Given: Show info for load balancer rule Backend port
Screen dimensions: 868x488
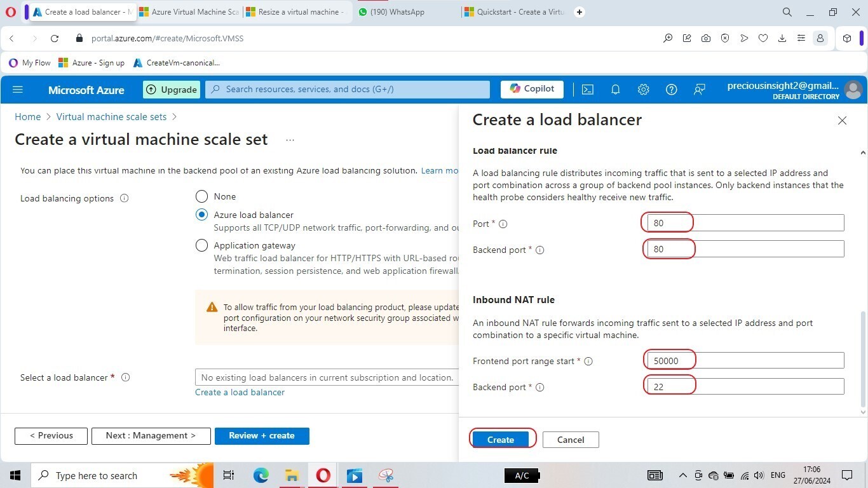Looking at the screenshot, I should 540,250.
